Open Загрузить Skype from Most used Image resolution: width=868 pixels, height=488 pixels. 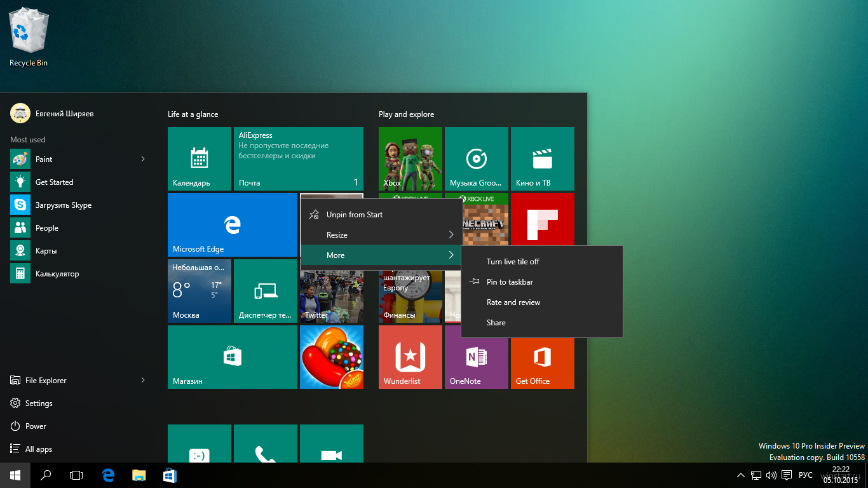[x=79, y=205]
